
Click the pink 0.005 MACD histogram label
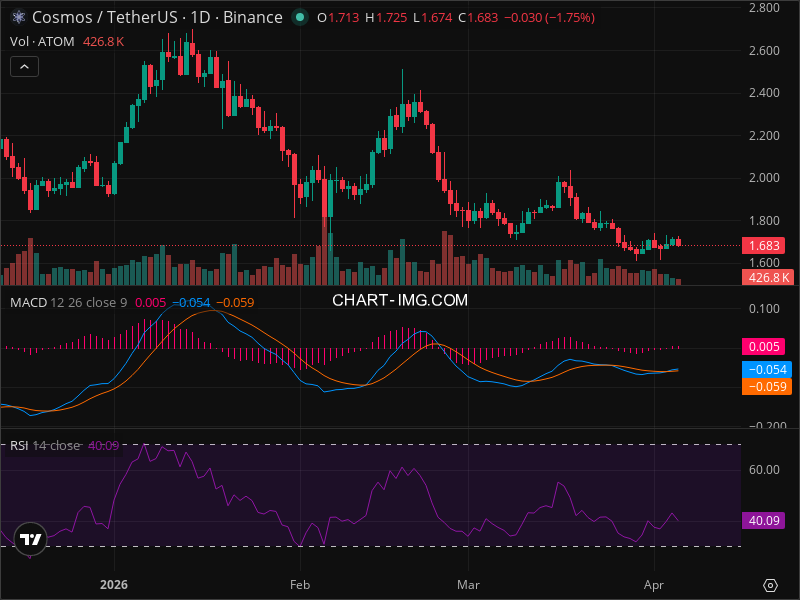click(763, 347)
